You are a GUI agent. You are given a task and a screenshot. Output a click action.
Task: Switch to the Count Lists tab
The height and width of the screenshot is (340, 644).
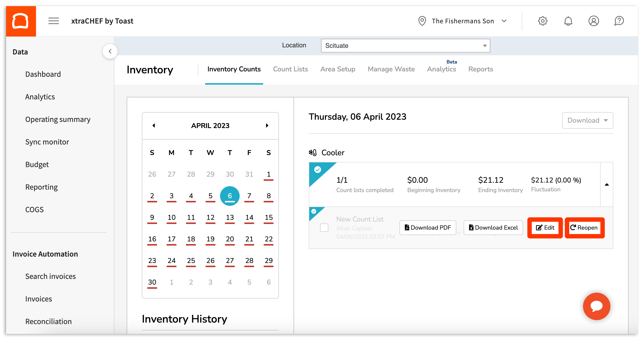[x=290, y=69]
